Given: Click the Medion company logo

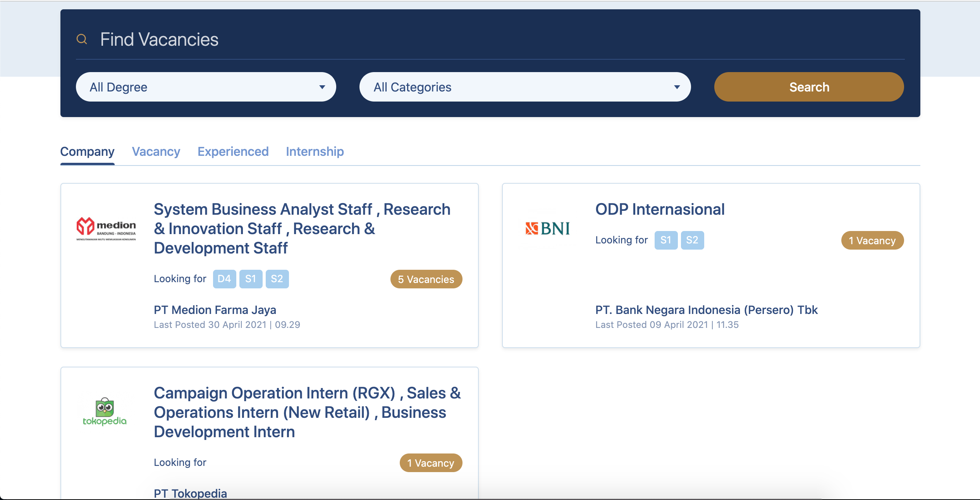Looking at the screenshot, I should click(x=106, y=229).
